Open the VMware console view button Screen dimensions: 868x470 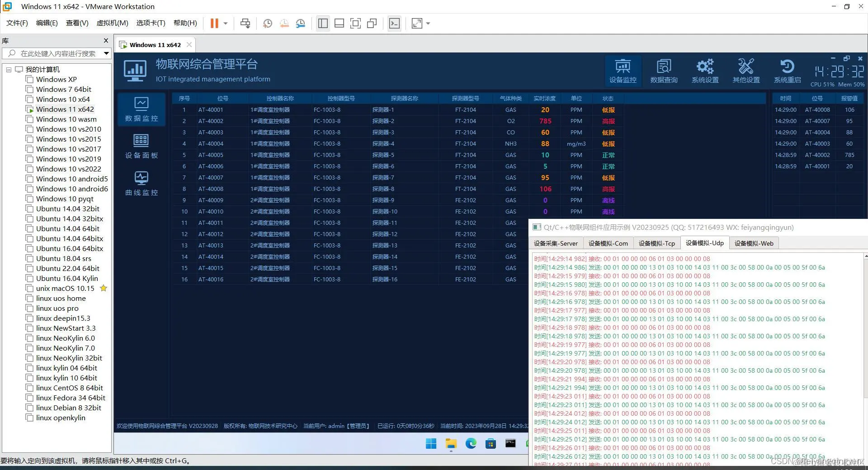pyautogui.click(x=394, y=24)
